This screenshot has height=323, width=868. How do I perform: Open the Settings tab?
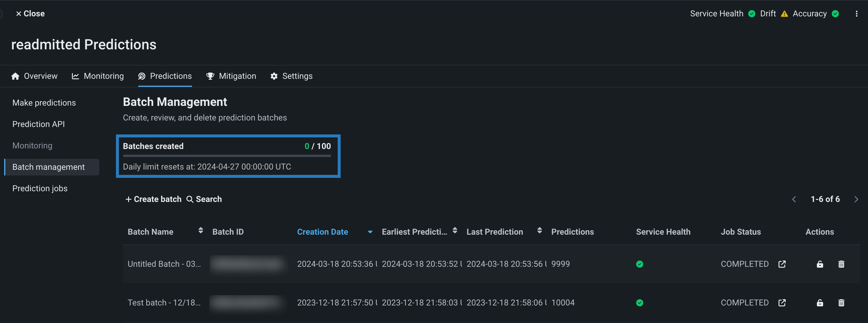[292, 76]
